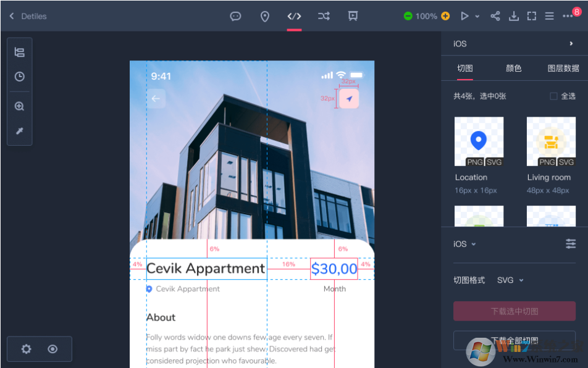Toggle the eye visibility icon at bottom left
Screen dimensions: 588x368
[x=52, y=349]
